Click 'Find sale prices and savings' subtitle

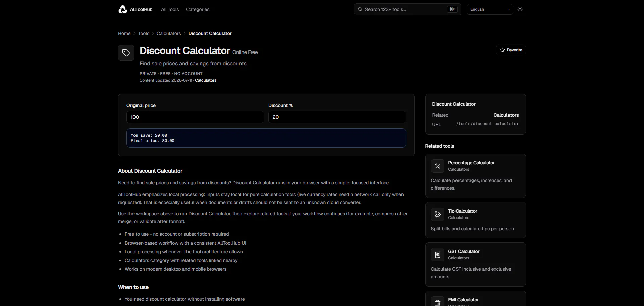click(194, 63)
